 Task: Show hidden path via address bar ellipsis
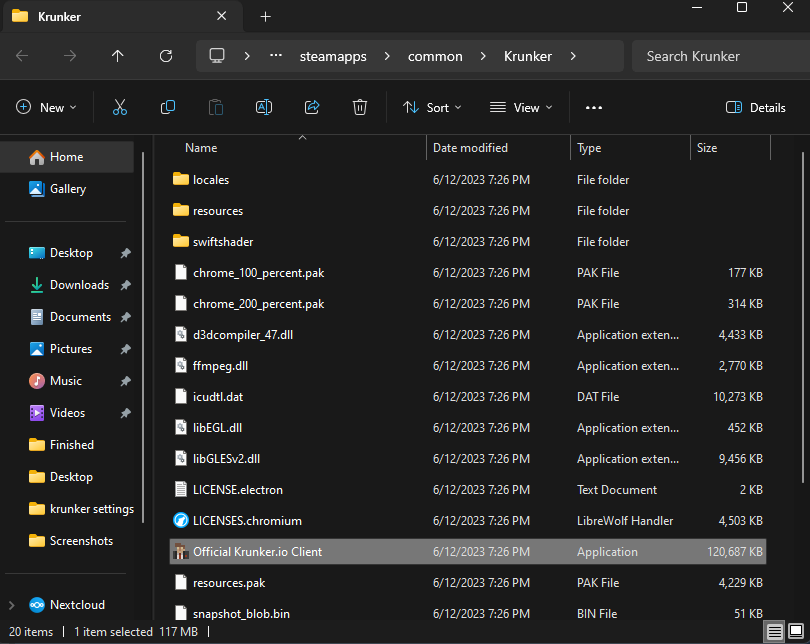[276, 55]
